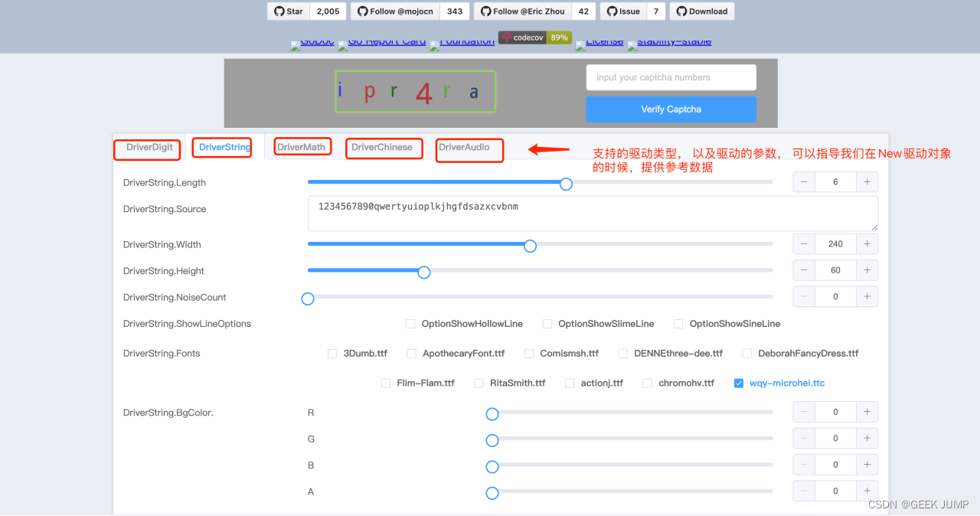
Task: Enable the OptionShowHollowLine checkbox
Action: pos(411,324)
